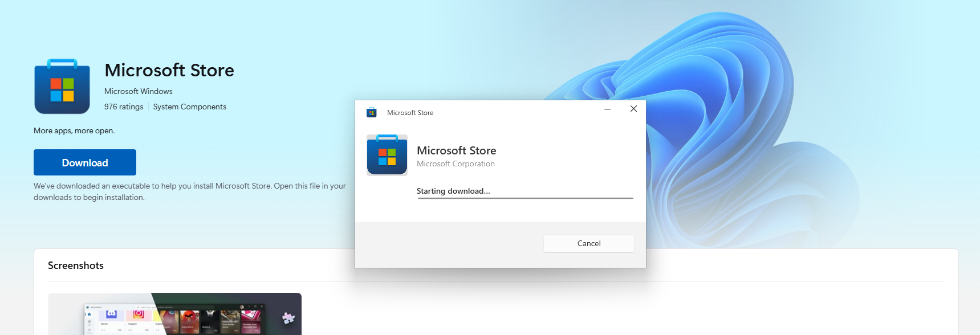Cancel the Microsoft Store download dialog
980x335 pixels.
click(589, 243)
